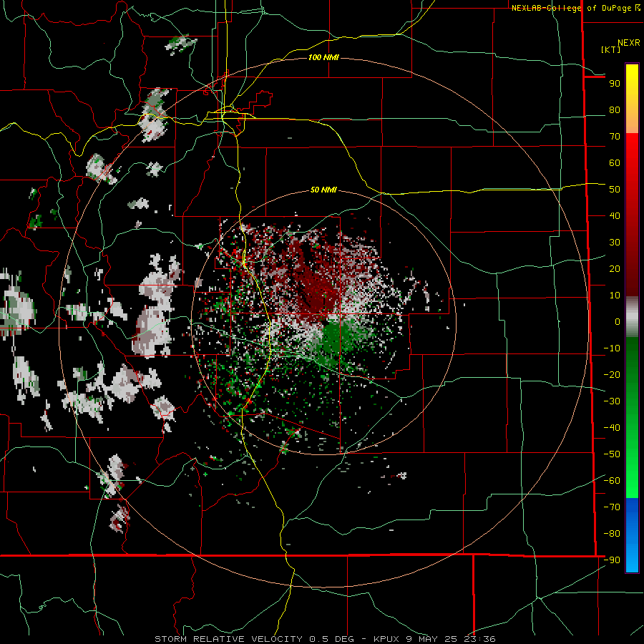Click the positive 90 knot scale label

pos(615,84)
